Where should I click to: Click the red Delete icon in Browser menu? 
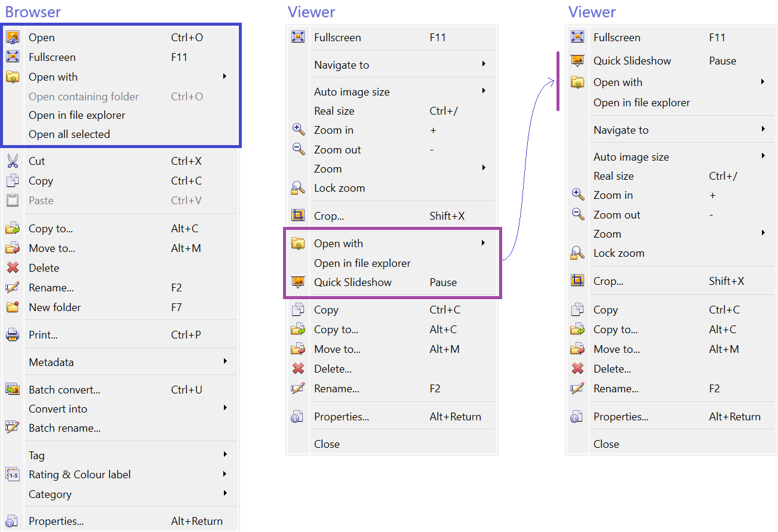tap(13, 268)
